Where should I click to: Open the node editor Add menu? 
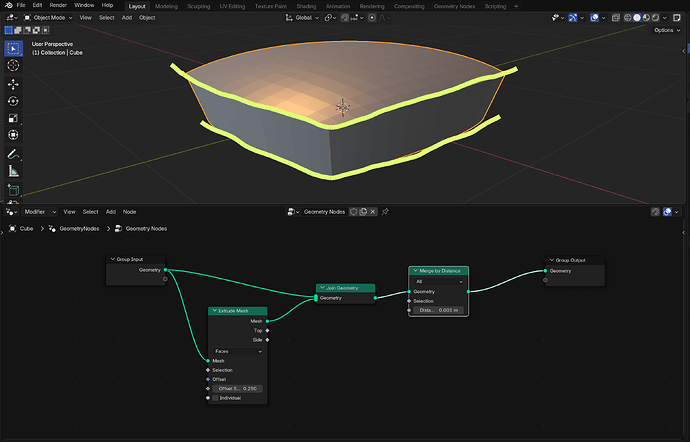point(110,212)
